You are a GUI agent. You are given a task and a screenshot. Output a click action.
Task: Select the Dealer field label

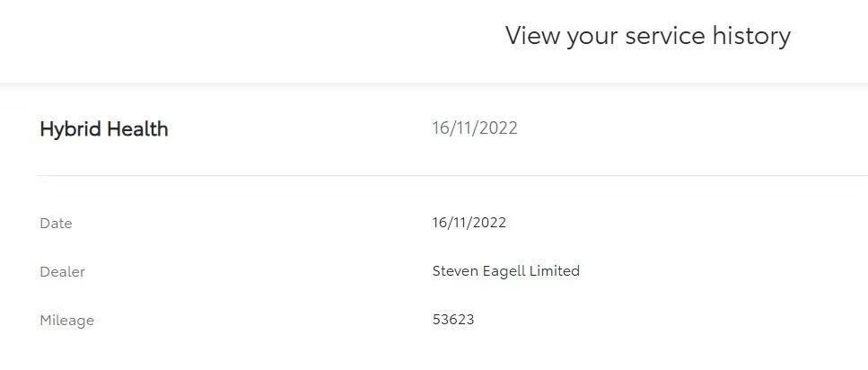(62, 272)
